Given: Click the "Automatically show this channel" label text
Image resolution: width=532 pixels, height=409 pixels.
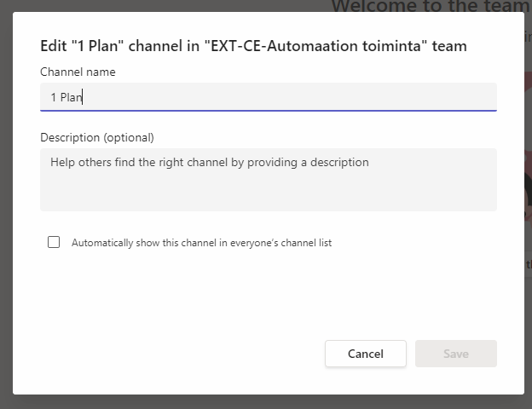Looking at the screenshot, I should tap(201, 243).
